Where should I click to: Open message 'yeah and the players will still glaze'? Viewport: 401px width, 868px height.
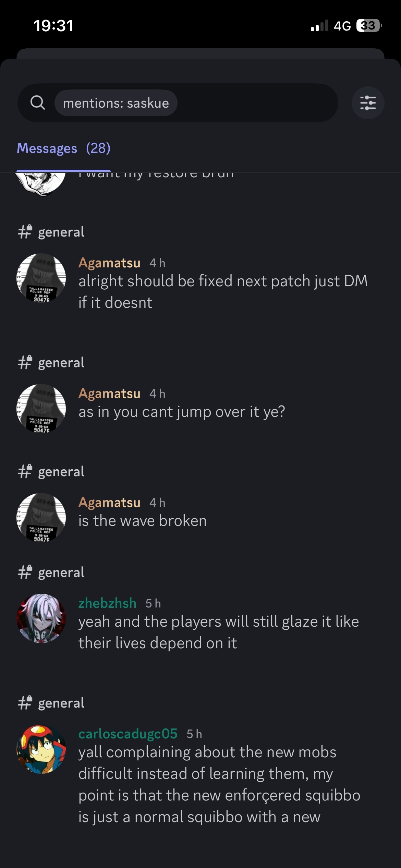(219, 632)
